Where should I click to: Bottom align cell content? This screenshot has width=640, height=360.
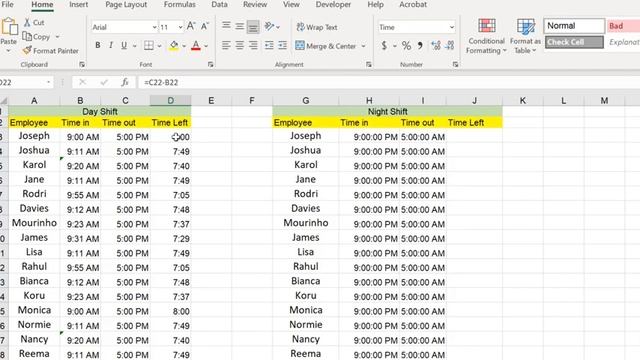[253, 27]
